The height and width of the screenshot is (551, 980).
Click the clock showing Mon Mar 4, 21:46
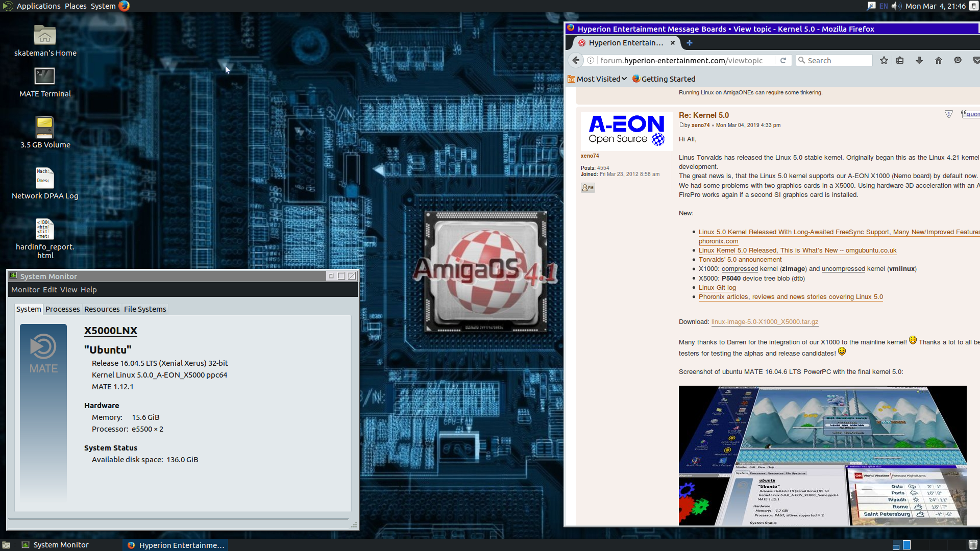935,6
